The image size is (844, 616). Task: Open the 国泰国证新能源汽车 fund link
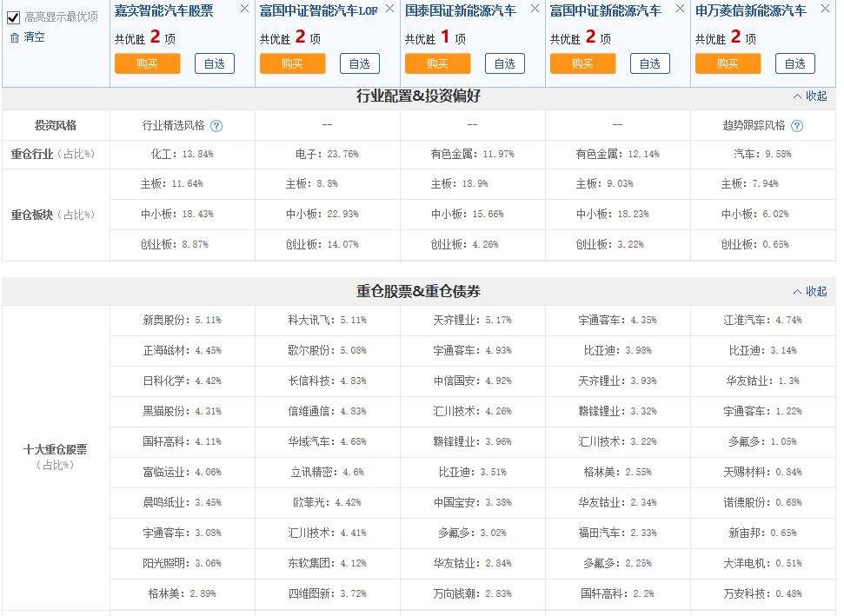460,10
